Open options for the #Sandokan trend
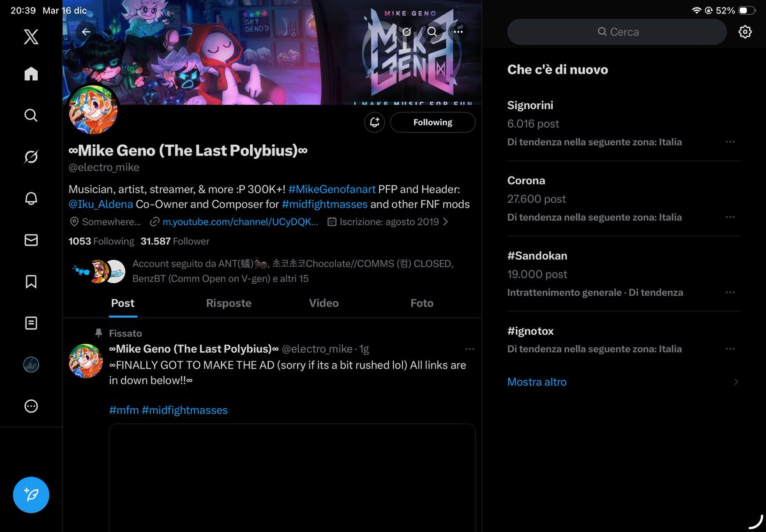Image resolution: width=766 pixels, height=532 pixels. [730, 292]
